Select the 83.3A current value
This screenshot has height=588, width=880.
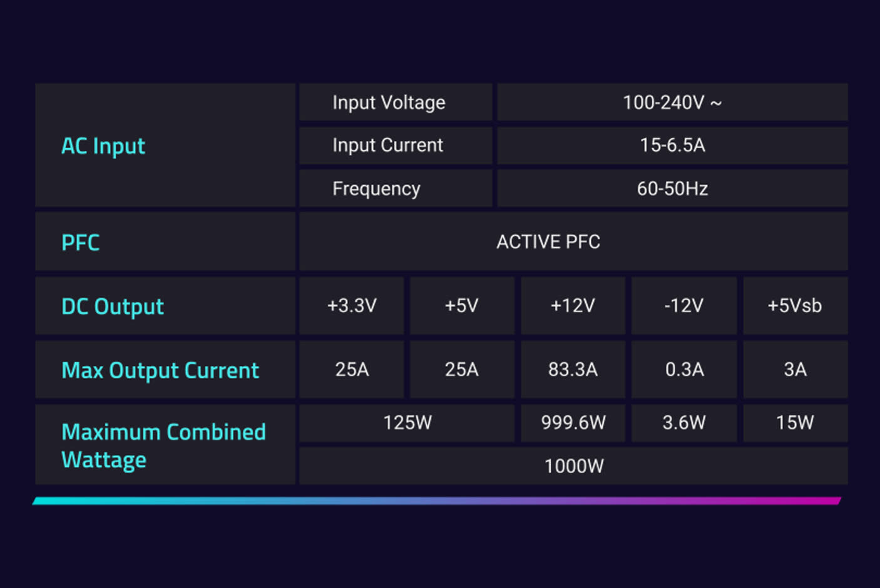pos(573,370)
